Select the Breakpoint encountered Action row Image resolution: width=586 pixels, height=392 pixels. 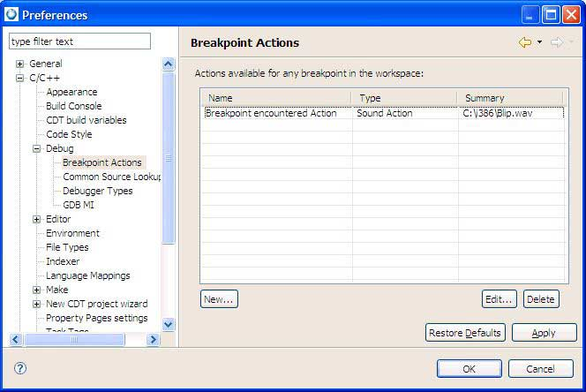(272, 113)
